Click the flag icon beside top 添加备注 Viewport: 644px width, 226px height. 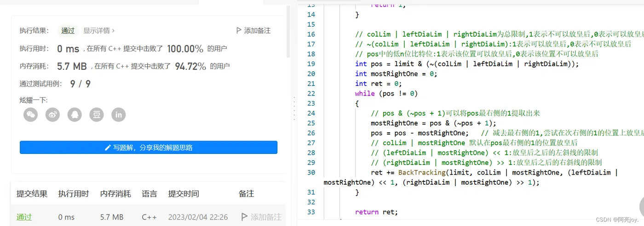point(239,31)
